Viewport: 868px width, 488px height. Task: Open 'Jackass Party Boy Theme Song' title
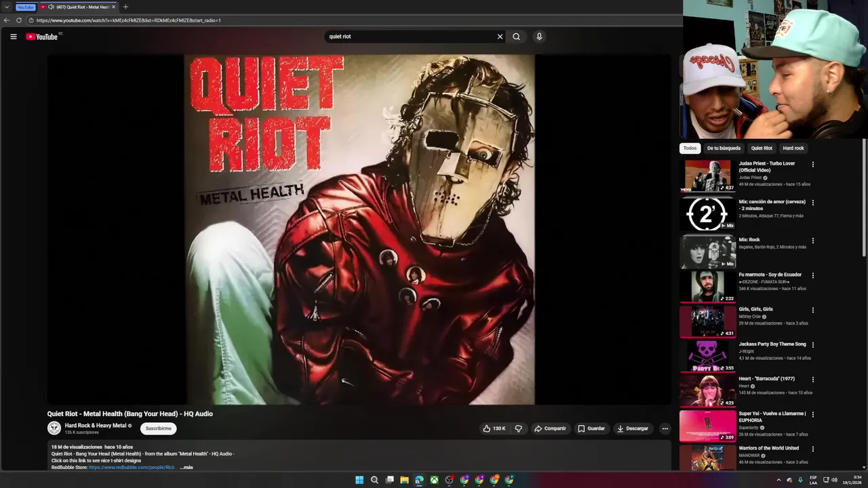(772, 344)
